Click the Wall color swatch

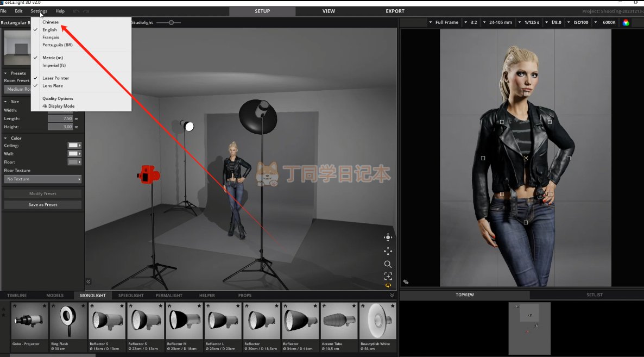coord(74,154)
